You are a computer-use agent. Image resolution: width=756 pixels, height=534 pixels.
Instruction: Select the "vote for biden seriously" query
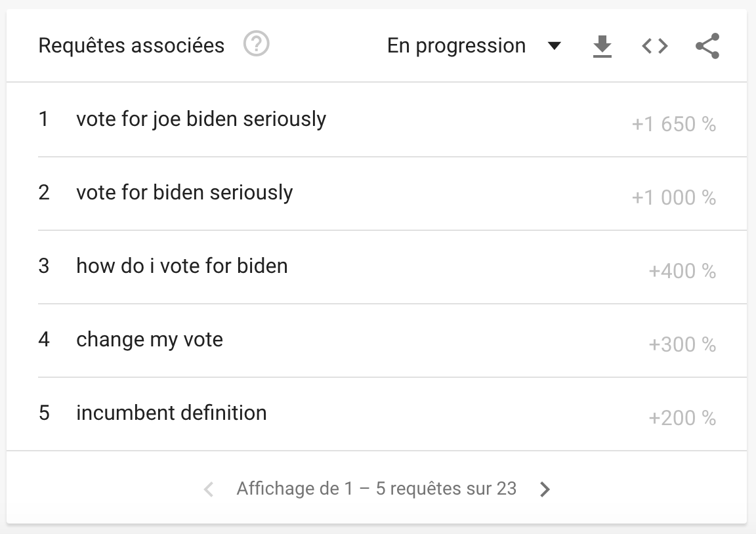(x=184, y=193)
